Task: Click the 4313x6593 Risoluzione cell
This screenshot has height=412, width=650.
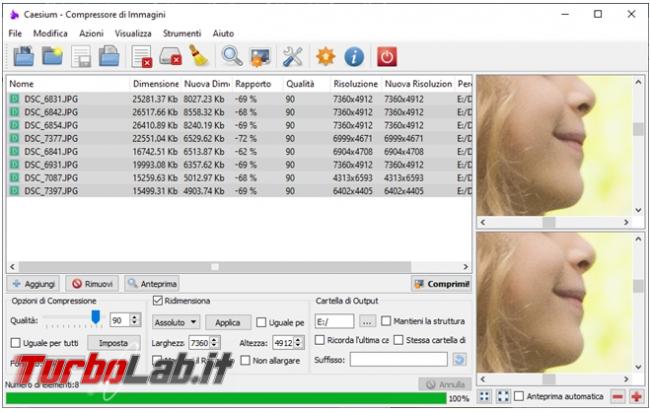Action: coord(353,178)
